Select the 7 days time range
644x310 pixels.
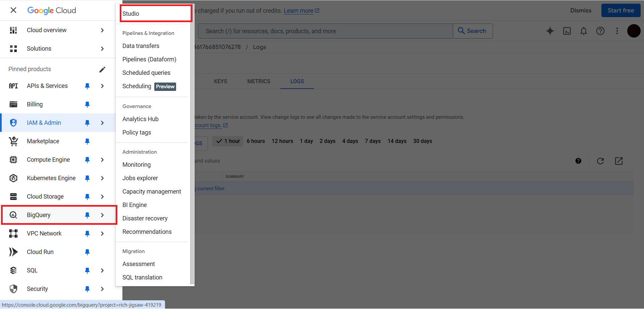(373, 141)
